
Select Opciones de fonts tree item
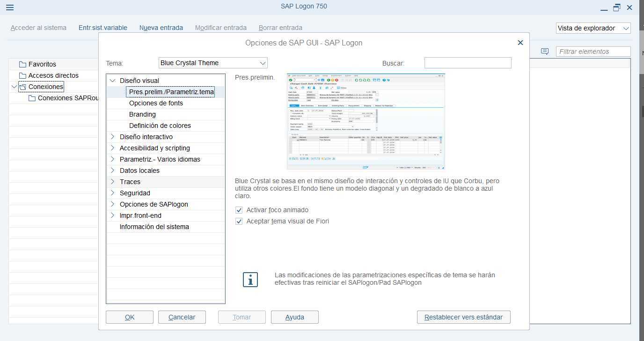(x=156, y=103)
